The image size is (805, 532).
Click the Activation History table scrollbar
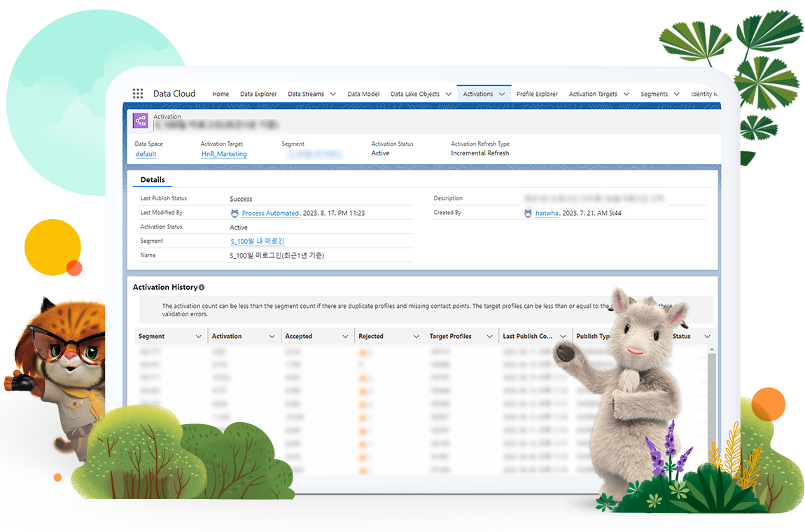click(710, 392)
